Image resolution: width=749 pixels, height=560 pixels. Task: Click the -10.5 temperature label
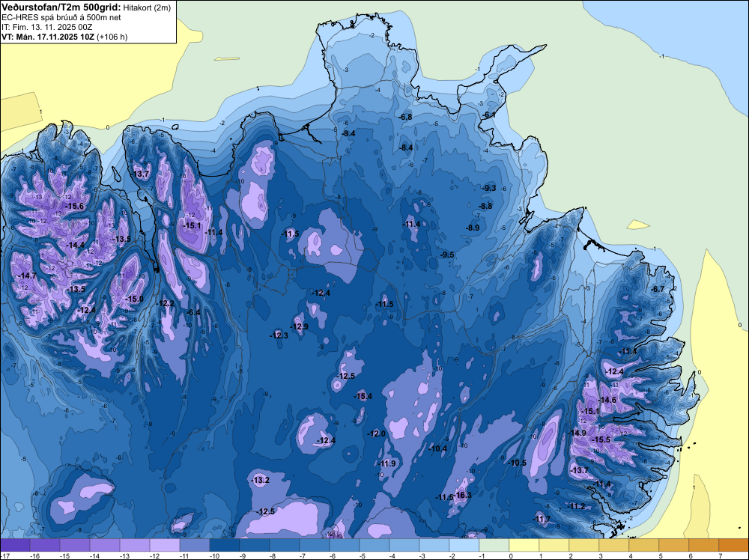517,463
